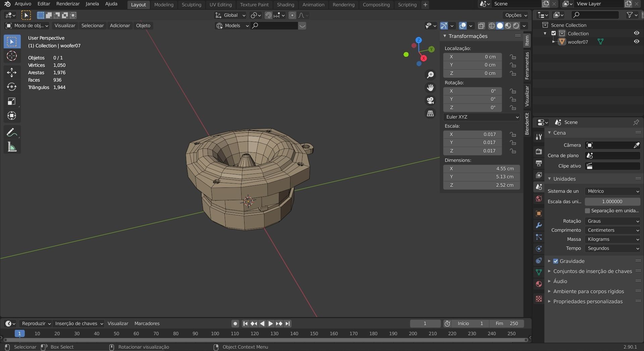Select the Measure tool

12,147
